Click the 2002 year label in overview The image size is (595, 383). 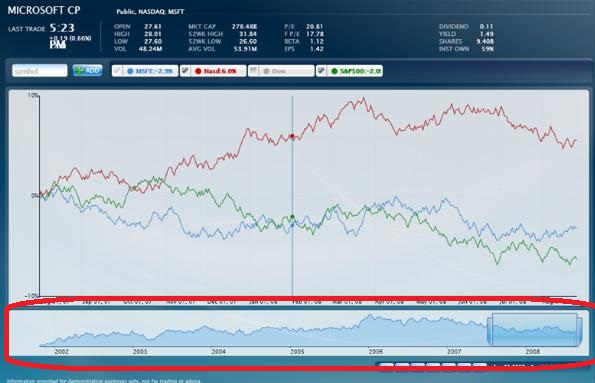pos(61,352)
